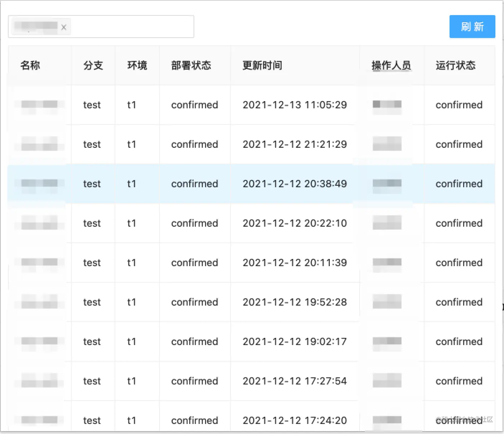
Task: Select environment t1 in the 17:24:20 row
Action: click(x=132, y=420)
